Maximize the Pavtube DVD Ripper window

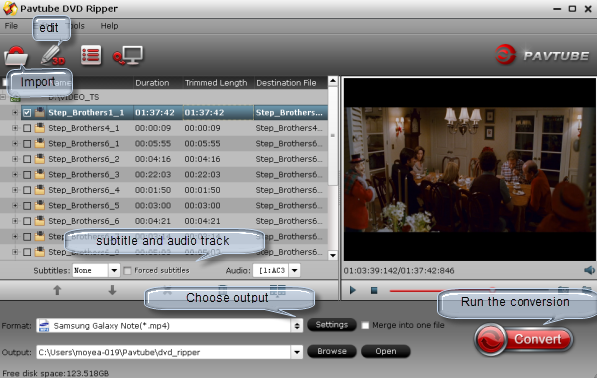pos(572,8)
